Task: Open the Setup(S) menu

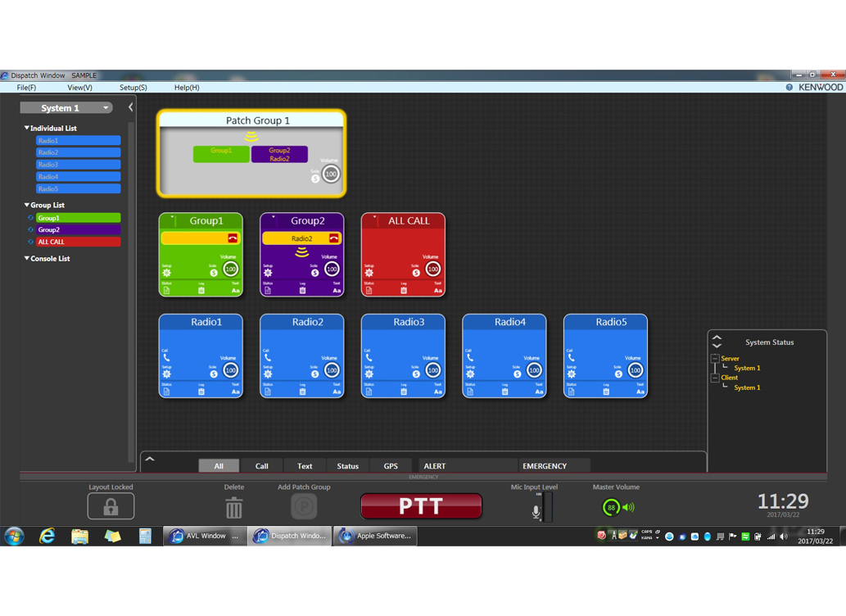Action: 133,88
